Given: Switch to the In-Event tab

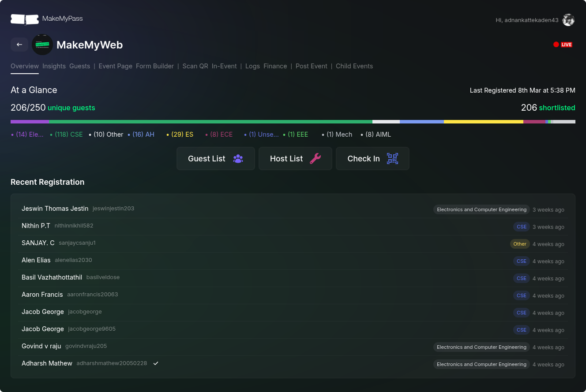Looking at the screenshot, I should click(224, 66).
